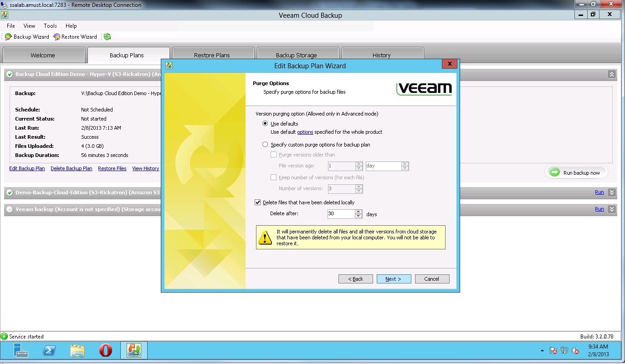This screenshot has width=625, height=364.
Task: Open the File menu
Action: tap(11, 26)
